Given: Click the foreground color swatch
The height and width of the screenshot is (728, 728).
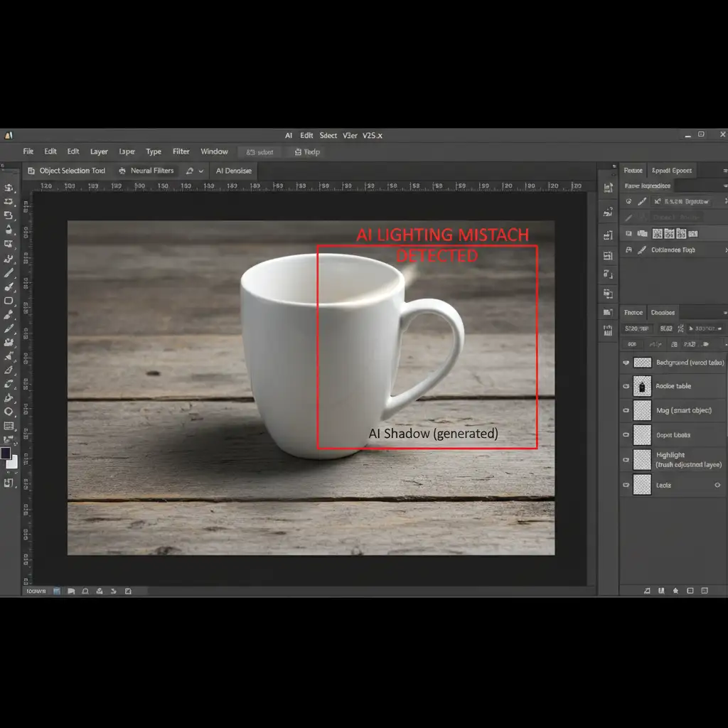Looking at the screenshot, I should [x=6, y=453].
